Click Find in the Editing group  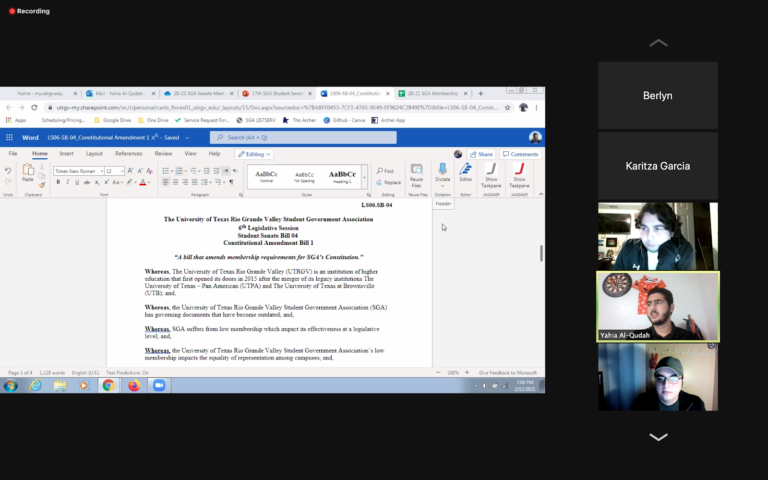[x=385, y=171]
